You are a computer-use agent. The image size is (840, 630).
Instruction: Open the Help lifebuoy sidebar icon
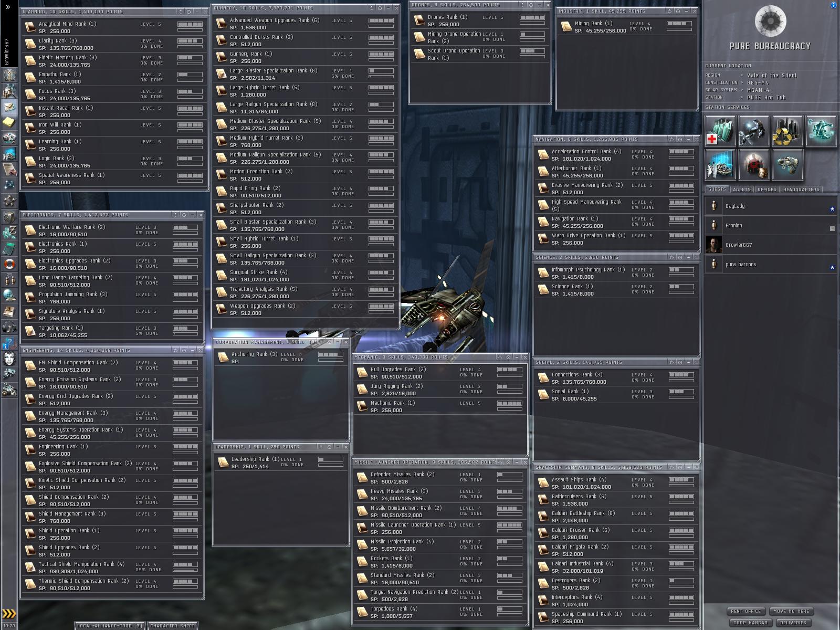9,264
